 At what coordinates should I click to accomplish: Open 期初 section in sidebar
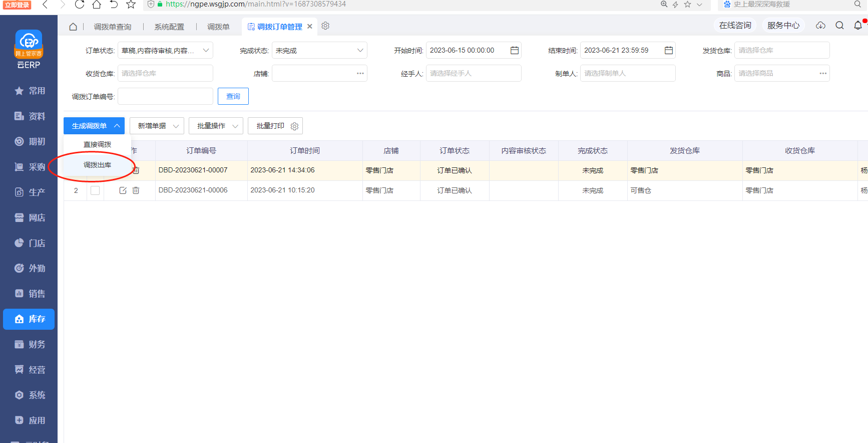(30, 142)
